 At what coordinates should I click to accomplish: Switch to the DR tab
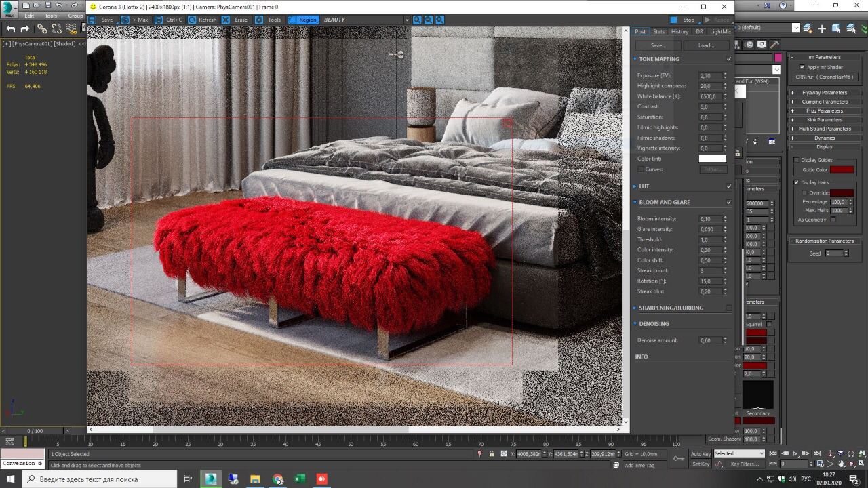[x=700, y=31]
